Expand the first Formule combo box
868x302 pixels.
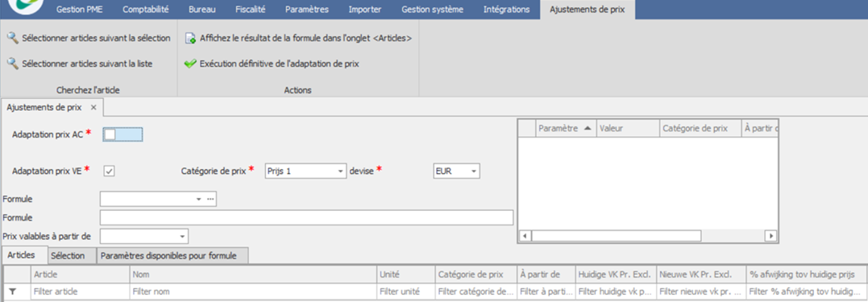pos(198,199)
